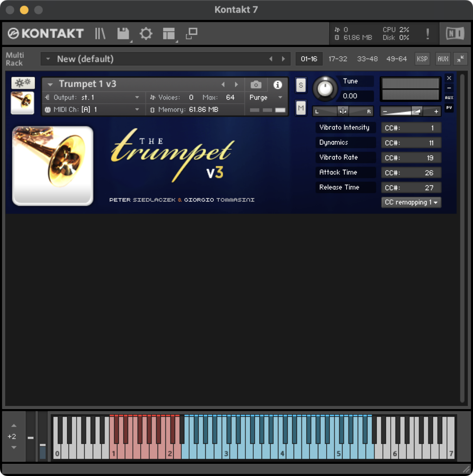Click the rack vertical scrollbar

coord(462,238)
